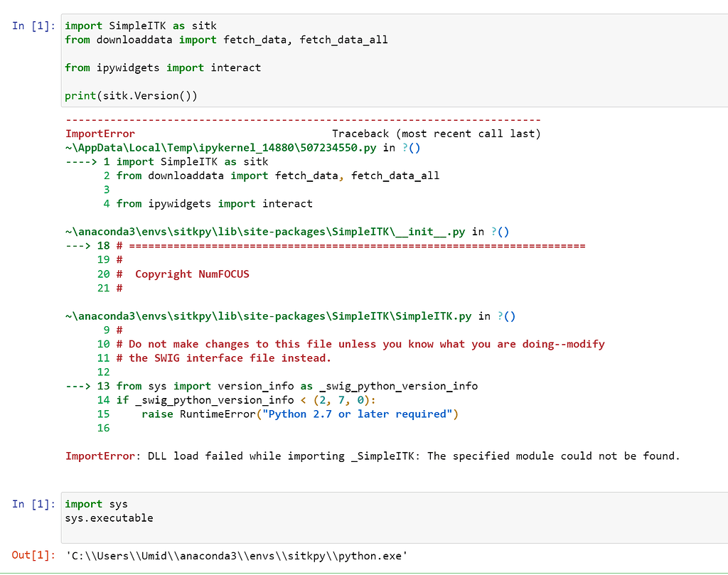Place cursor on 'import sys' line
This screenshot has width=728, height=575.
[96, 504]
